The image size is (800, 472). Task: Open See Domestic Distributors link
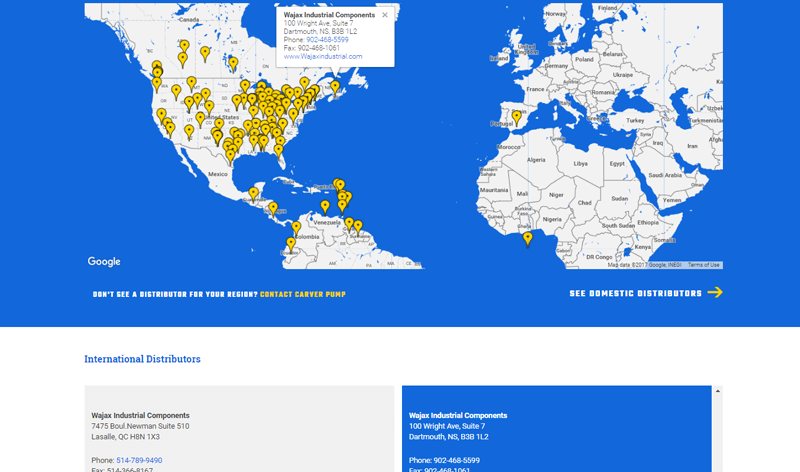(x=636, y=293)
